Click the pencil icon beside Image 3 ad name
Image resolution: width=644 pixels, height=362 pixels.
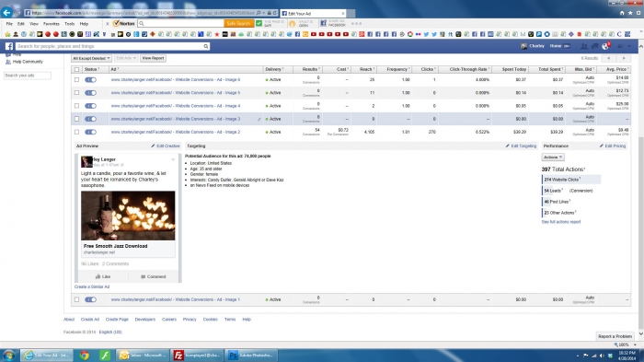[x=259, y=120]
